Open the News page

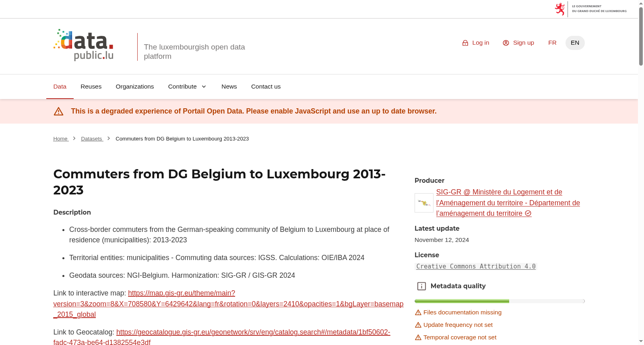pos(229,87)
